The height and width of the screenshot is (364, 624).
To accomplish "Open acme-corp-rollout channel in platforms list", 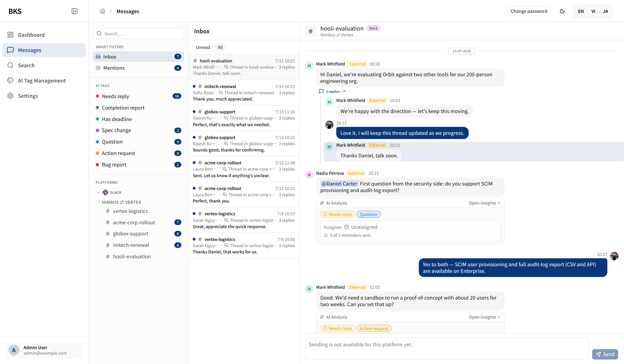I will coord(143,222).
